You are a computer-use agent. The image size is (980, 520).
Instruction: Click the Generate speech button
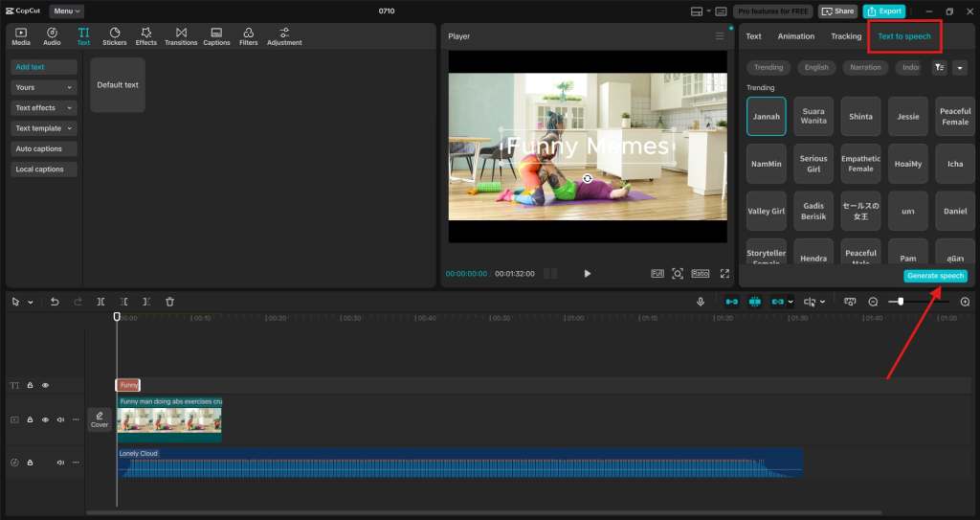(x=936, y=276)
